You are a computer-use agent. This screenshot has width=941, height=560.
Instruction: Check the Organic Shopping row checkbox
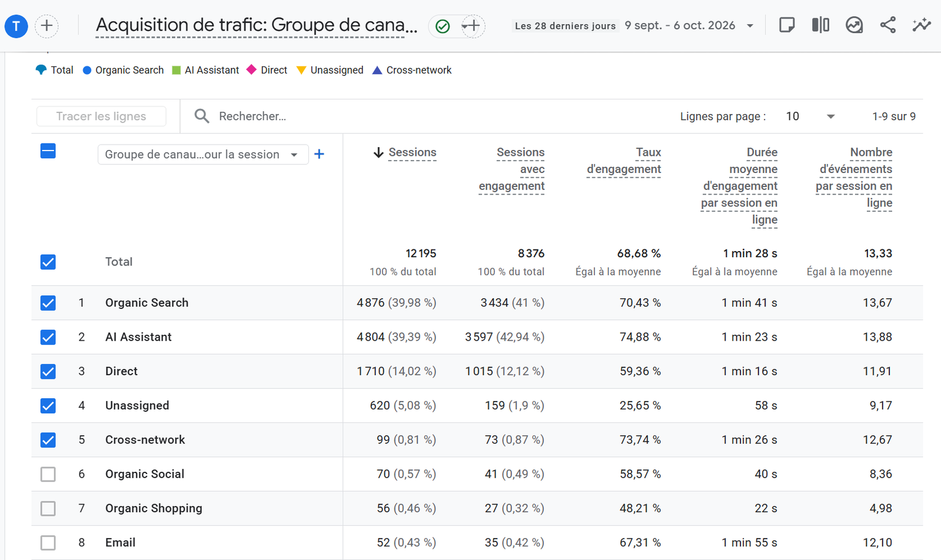click(x=48, y=508)
